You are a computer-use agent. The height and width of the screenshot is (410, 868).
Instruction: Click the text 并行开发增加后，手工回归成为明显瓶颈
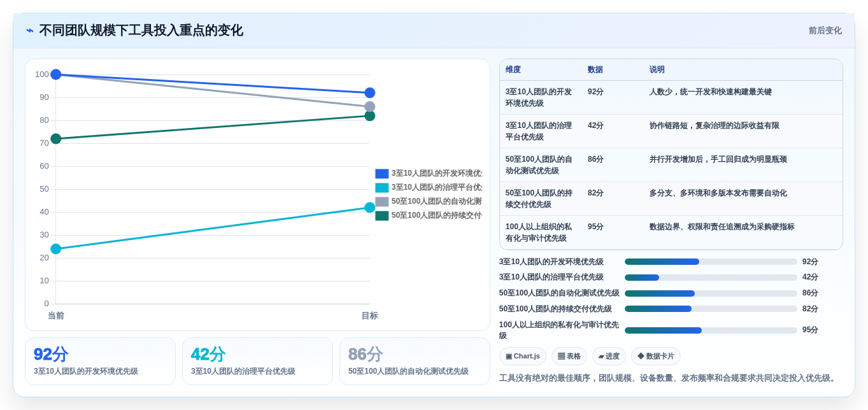click(718, 159)
